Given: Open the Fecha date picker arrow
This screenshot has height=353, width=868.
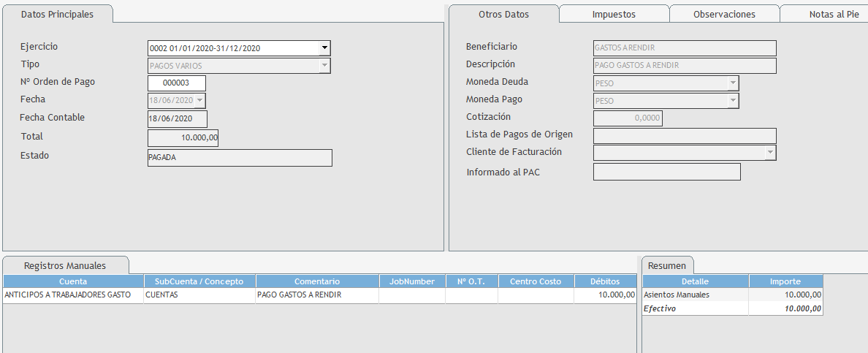Looking at the screenshot, I should coord(200,101).
